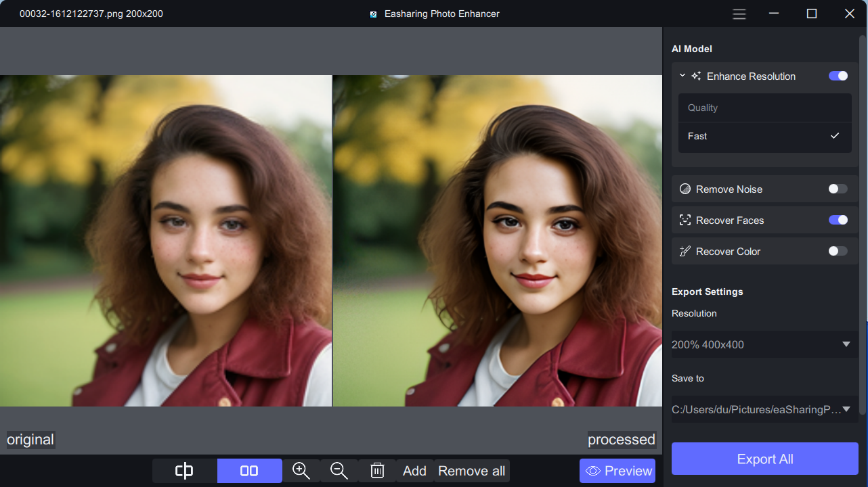Disable the Enhance Resolution toggle
The image size is (868, 487).
838,76
